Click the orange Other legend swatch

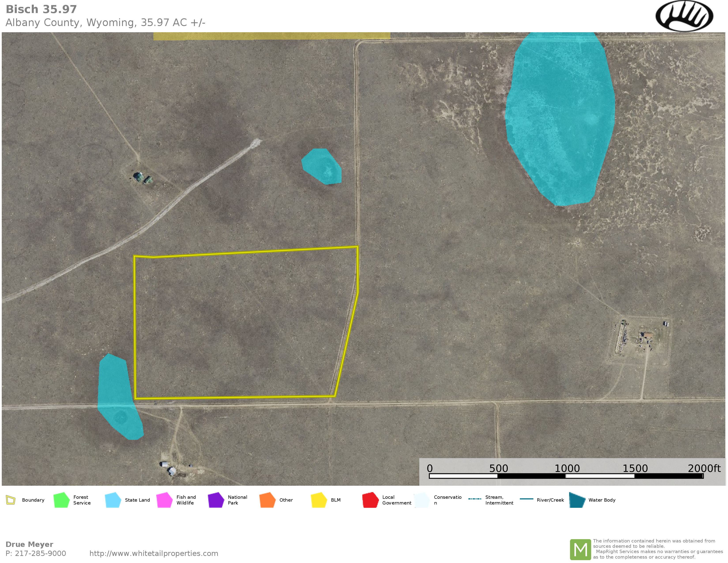tap(267, 500)
